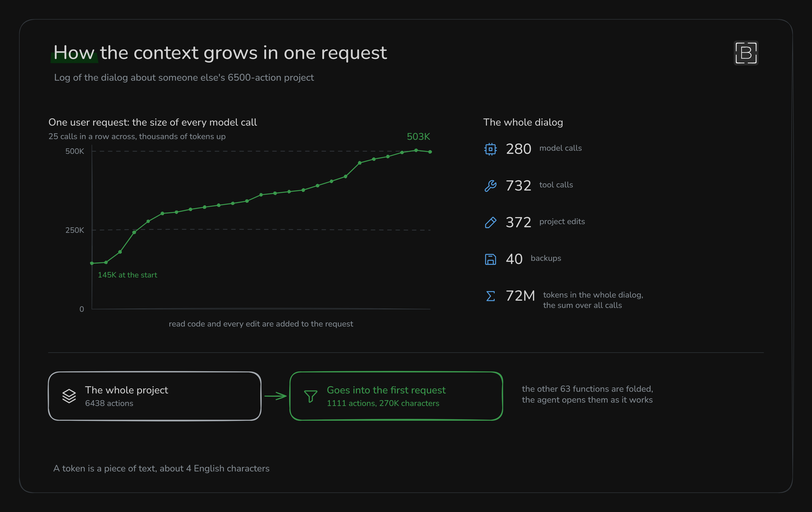Click the bracketed B logo icon
Screen dimensions: 812x512
point(746,53)
